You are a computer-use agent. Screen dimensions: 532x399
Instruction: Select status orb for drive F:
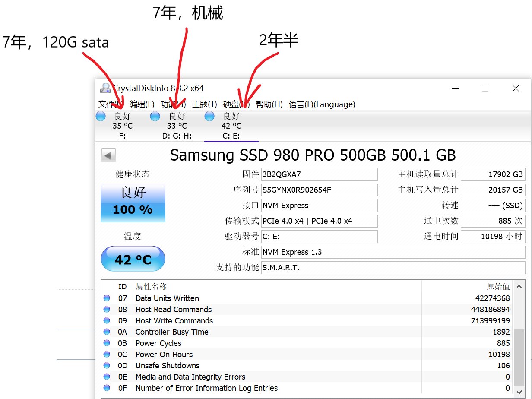click(101, 116)
